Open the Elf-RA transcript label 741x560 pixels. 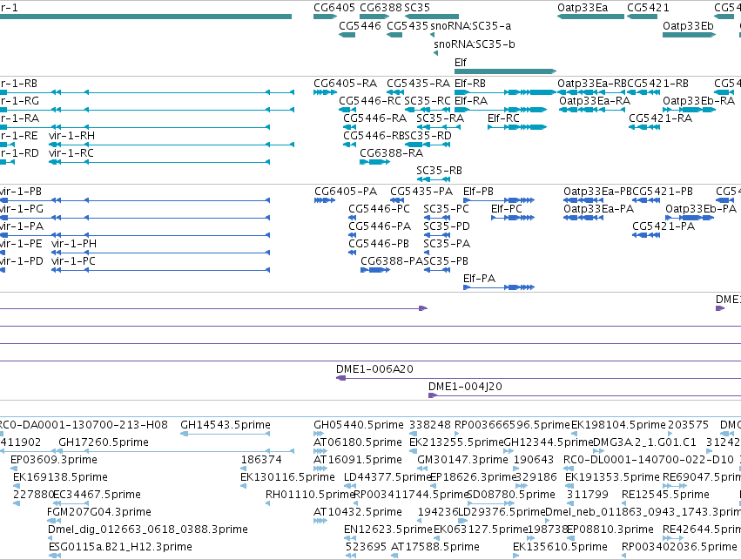(471, 101)
